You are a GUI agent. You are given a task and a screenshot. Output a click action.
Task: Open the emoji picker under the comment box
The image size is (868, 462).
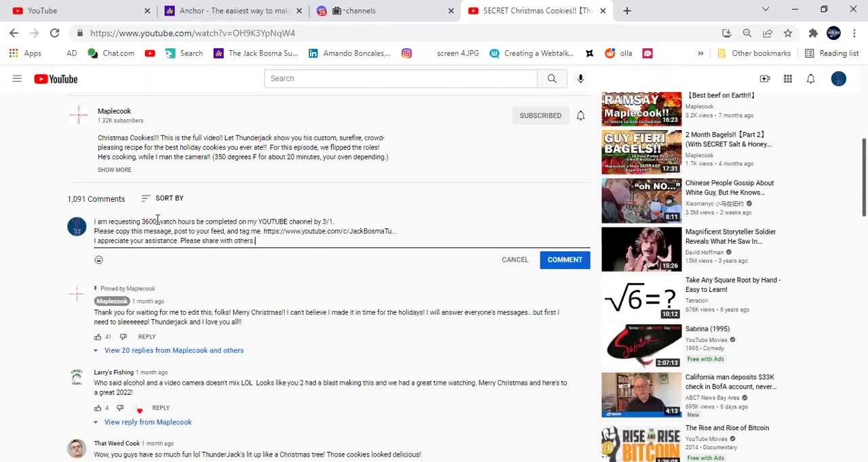coord(98,259)
